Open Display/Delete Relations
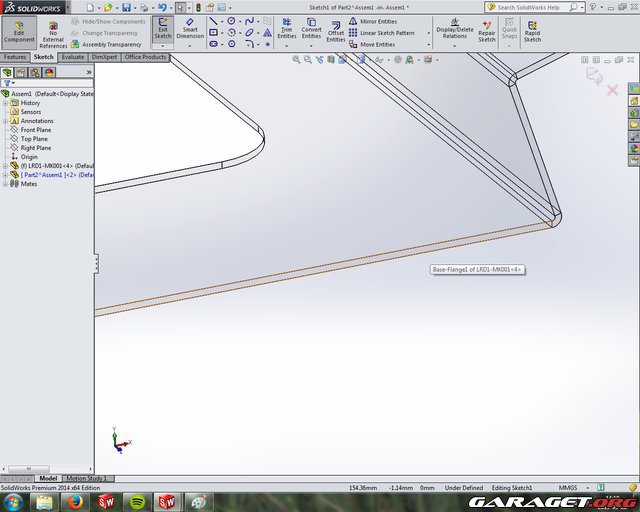 coord(455,31)
